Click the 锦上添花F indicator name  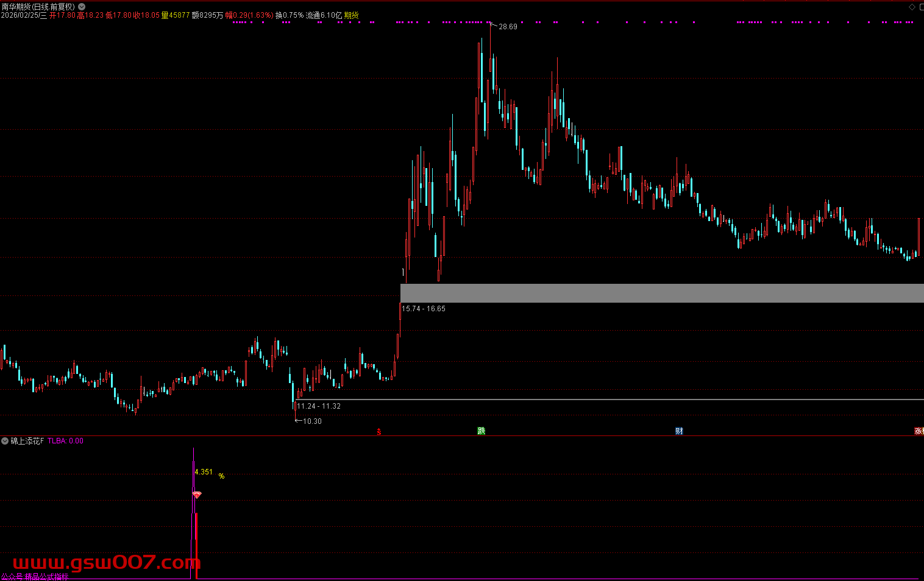[27, 441]
